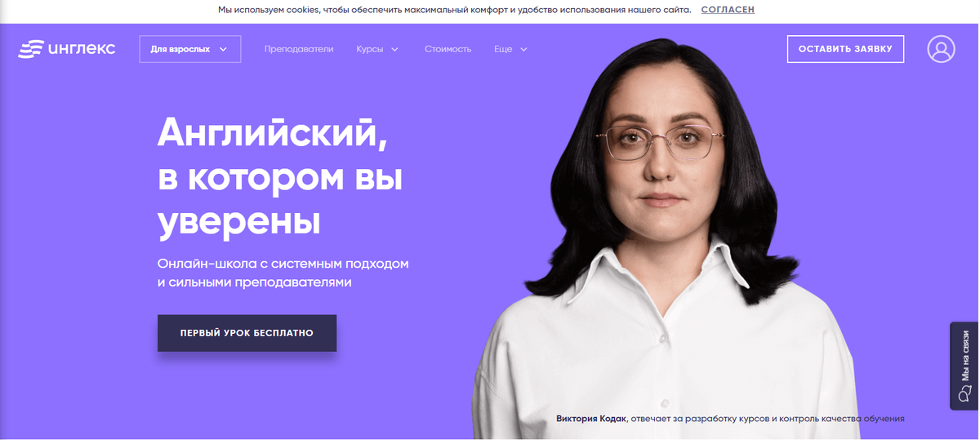Click the 'Онлайн-школа с системным подходом' subtitle
Viewport: 980px width, 440px height.
pyautogui.click(x=283, y=264)
